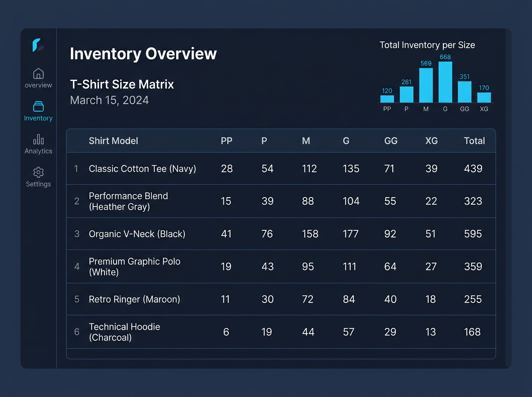Click total 595 in Organic V-Neck row
Screen dimensions: 532x397
pos(473,234)
